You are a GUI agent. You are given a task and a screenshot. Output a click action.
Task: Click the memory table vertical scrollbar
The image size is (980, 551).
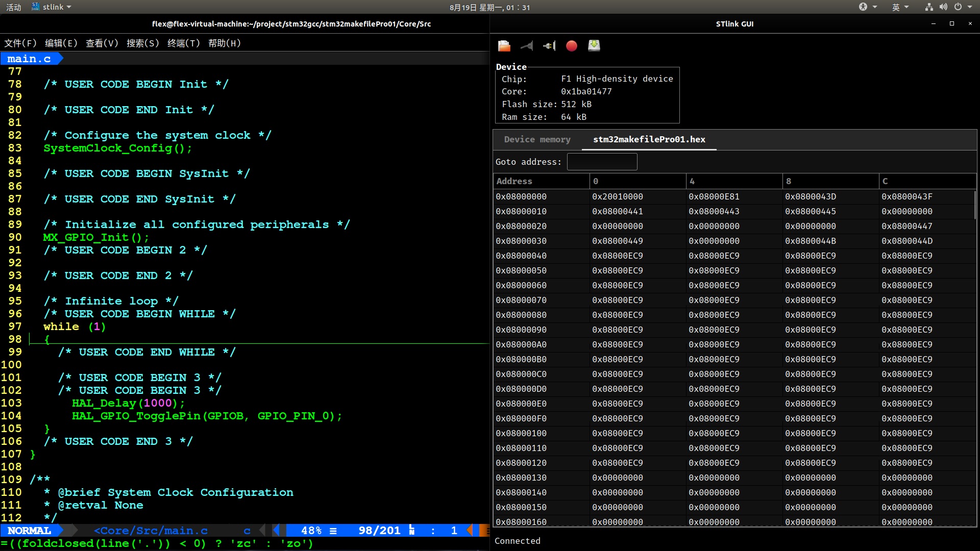[974, 204]
